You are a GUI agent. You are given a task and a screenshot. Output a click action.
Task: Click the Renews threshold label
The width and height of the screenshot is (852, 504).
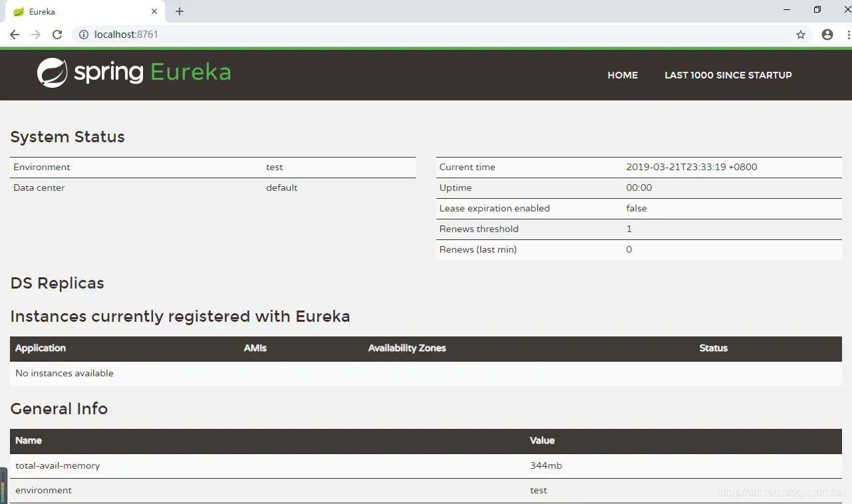pyautogui.click(x=479, y=229)
